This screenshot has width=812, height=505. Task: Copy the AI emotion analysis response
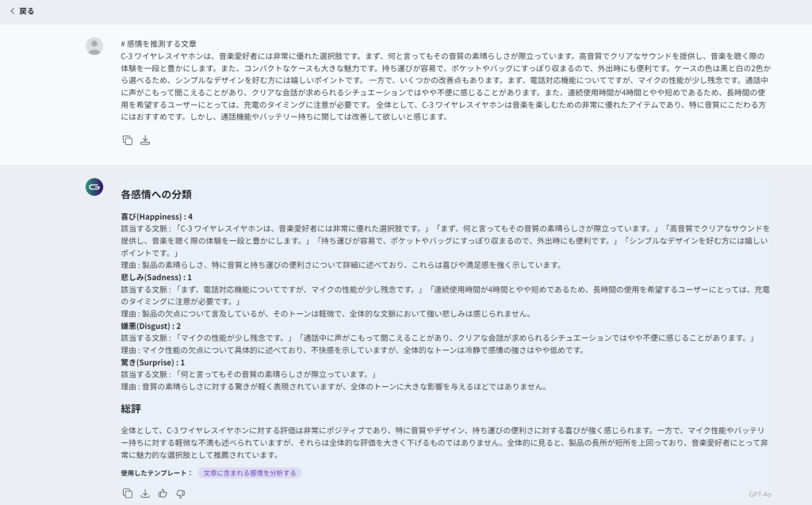pyautogui.click(x=128, y=493)
